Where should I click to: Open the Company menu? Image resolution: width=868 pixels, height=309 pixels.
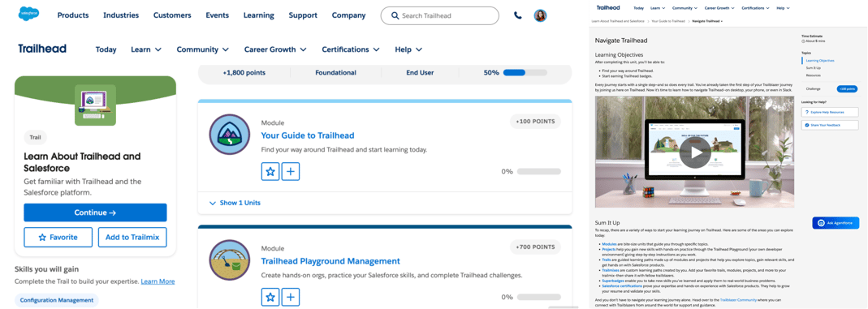tap(349, 15)
